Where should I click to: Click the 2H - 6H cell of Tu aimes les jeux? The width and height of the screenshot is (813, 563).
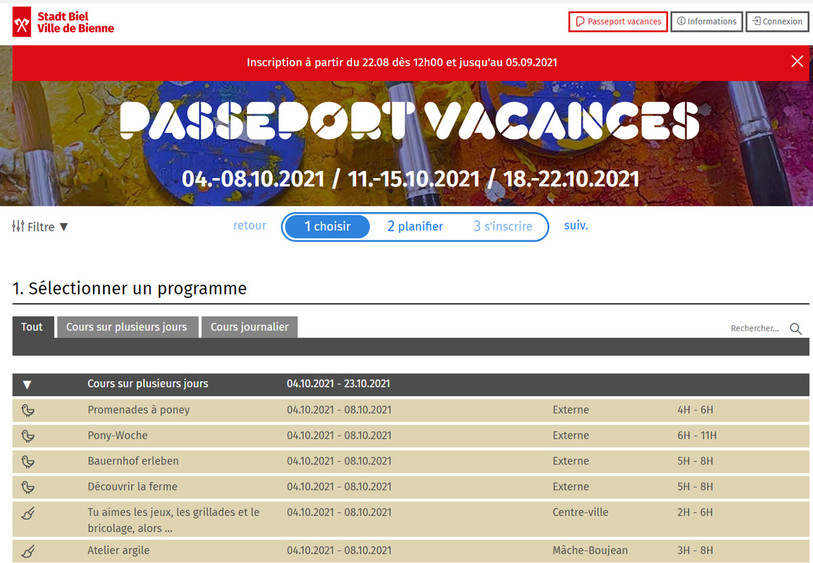coord(695,512)
